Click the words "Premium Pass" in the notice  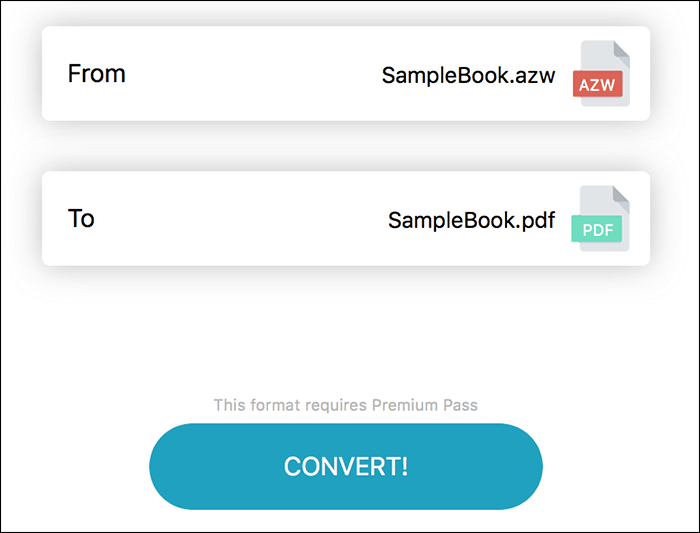coord(424,406)
